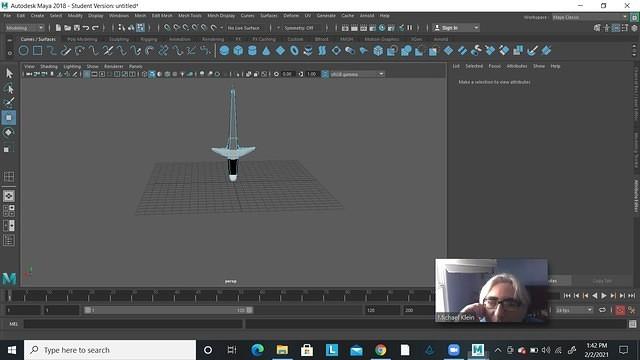Toggle loop playback mode button
640x360 pixels.
coord(602,310)
